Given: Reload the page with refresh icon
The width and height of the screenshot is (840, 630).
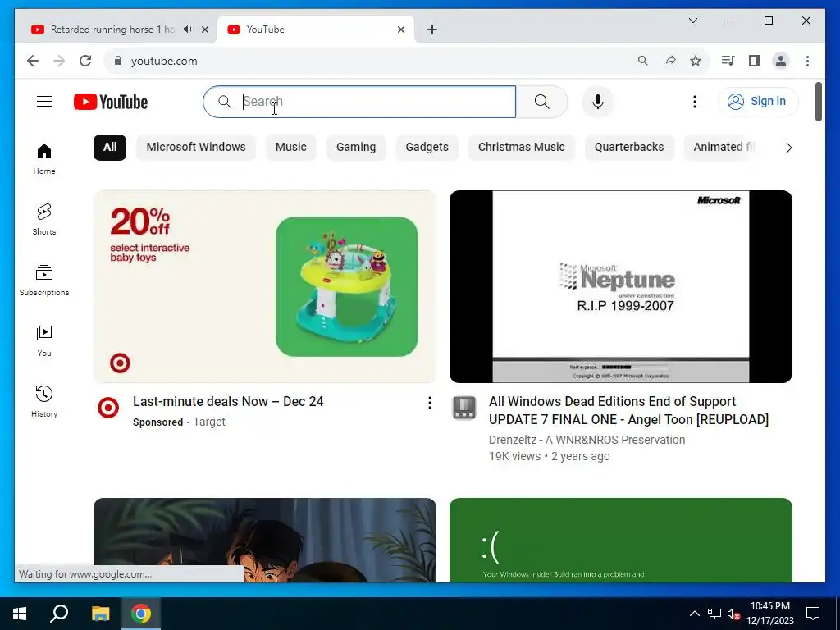Looking at the screenshot, I should pyautogui.click(x=85, y=61).
